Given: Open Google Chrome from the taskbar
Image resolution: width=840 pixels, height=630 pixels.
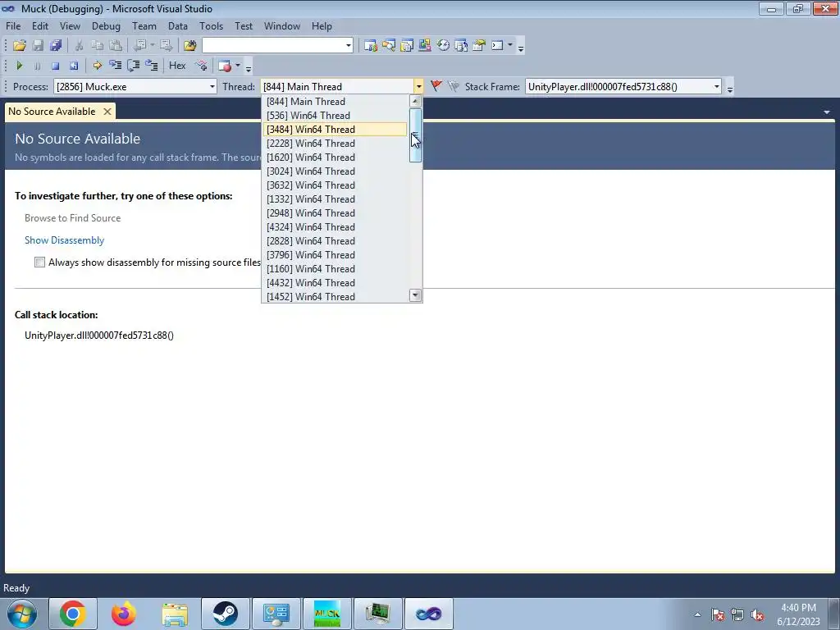Looking at the screenshot, I should [73, 614].
